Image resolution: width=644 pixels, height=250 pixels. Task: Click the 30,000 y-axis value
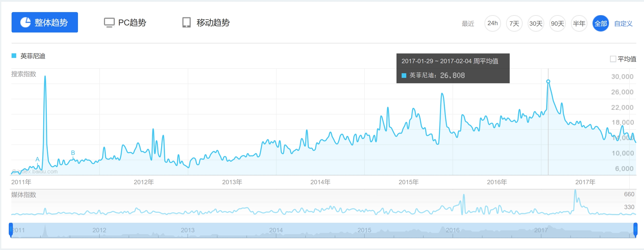pos(622,77)
